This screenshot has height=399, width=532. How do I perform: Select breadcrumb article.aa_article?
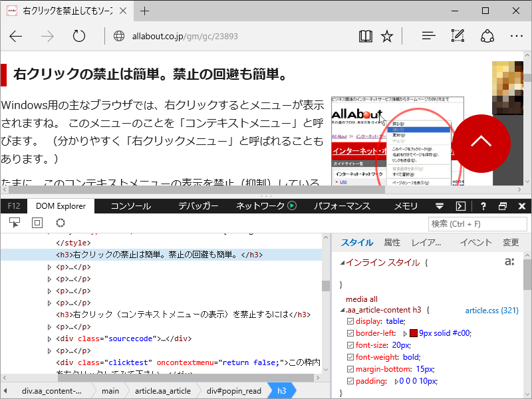[x=163, y=391]
